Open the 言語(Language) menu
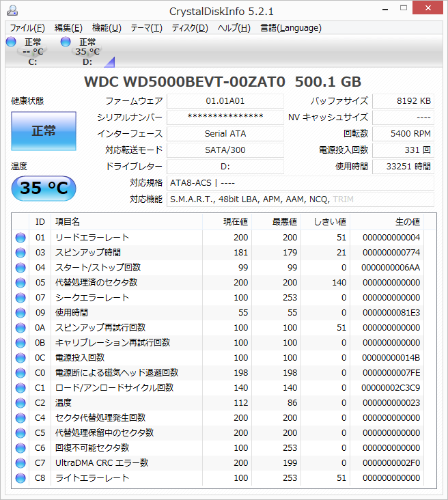Screen dimensions: 448x500 (290, 28)
